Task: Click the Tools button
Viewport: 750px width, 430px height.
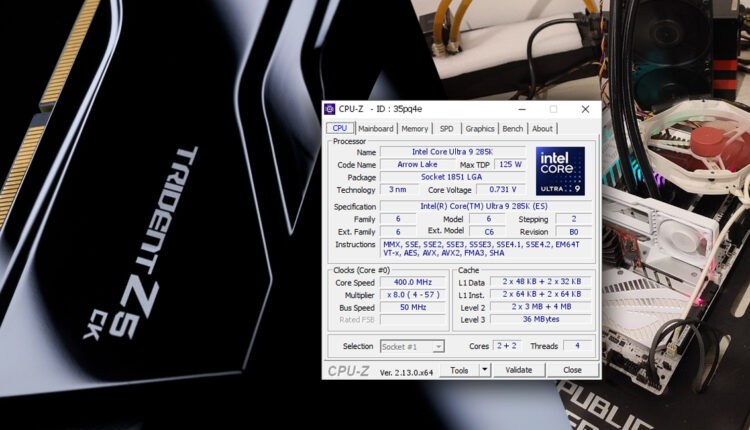Action: pyautogui.click(x=459, y=369)
